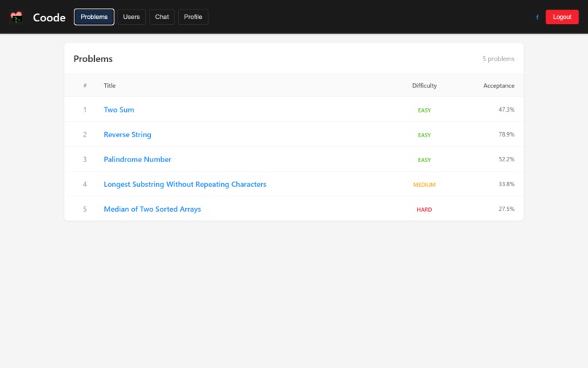Open the Profile nav tab
Image resolution: width=588 pixels, height=368 pixels.
(x=193, y=17)
